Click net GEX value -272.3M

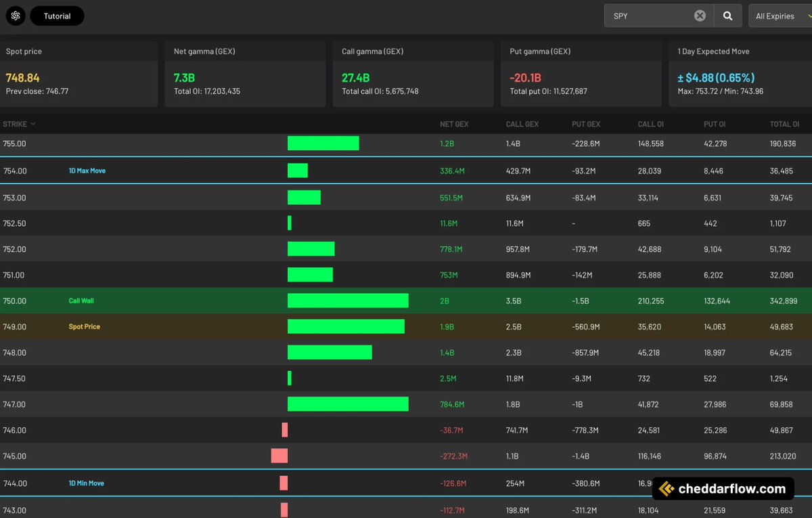(x=453, y=456)
